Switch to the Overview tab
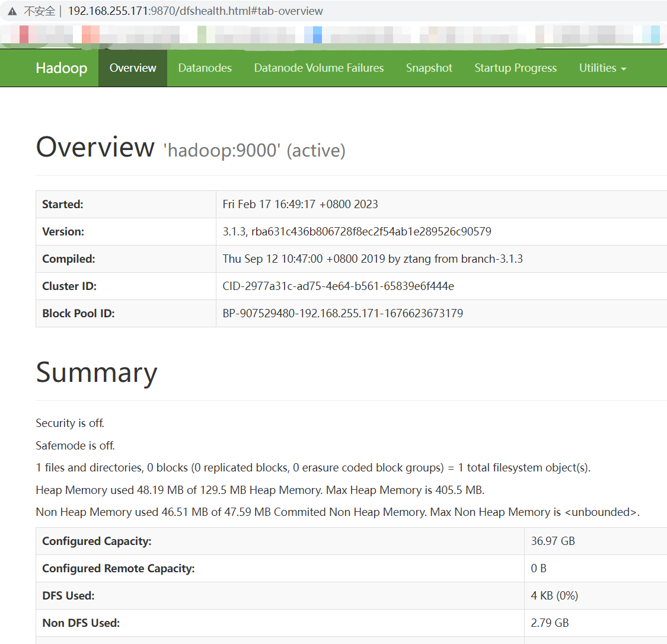Image resolution: width=667 pixels, height=644 pixels. pyautogui.click(x=133, y=68)
